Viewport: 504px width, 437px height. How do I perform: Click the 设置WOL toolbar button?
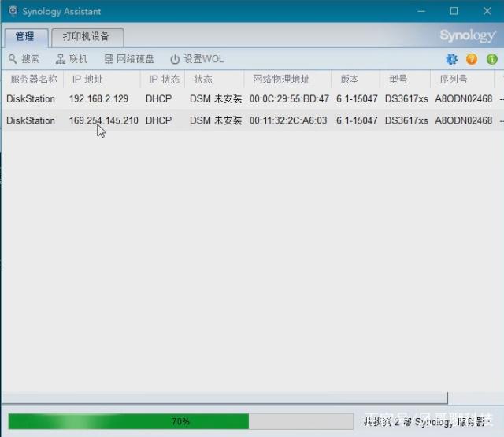(197, 59)
